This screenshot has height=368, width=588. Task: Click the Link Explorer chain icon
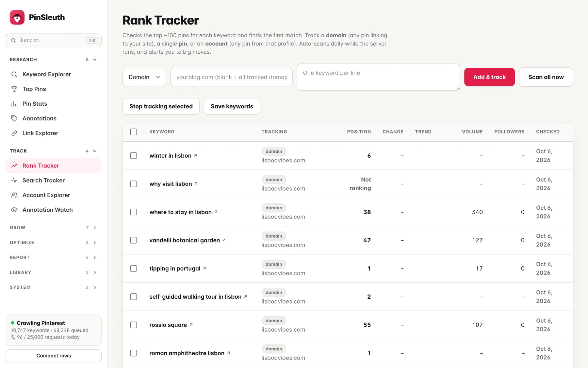[14, 133]
